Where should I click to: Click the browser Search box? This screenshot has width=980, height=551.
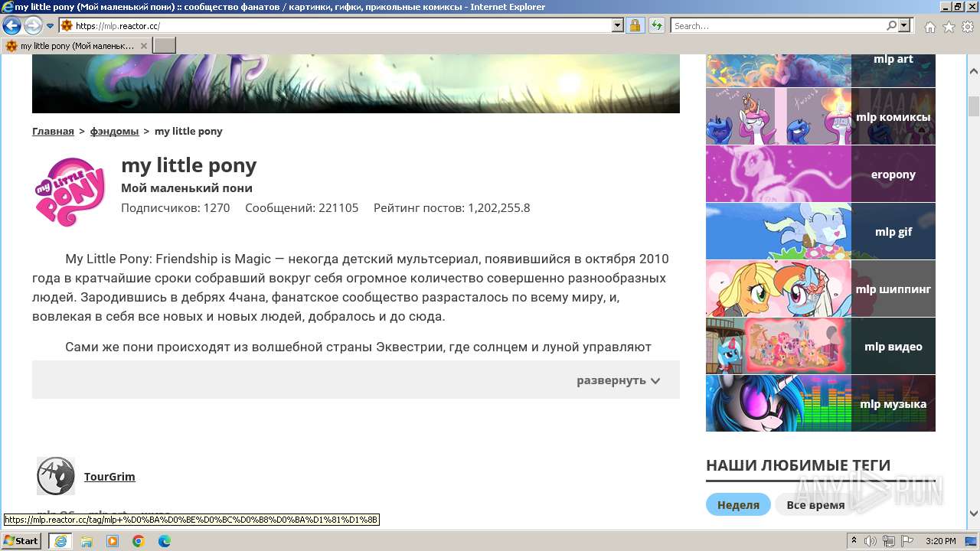(778, 25)
